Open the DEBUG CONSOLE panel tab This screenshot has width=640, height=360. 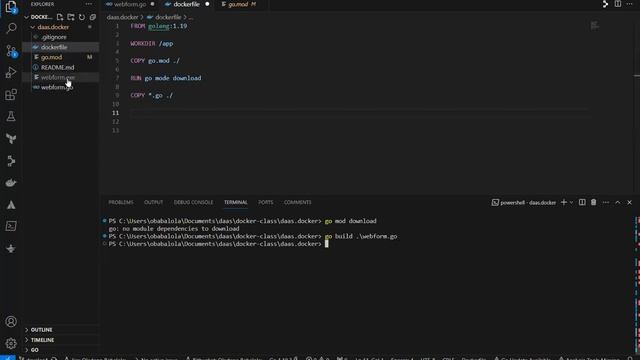click(193, 202)
